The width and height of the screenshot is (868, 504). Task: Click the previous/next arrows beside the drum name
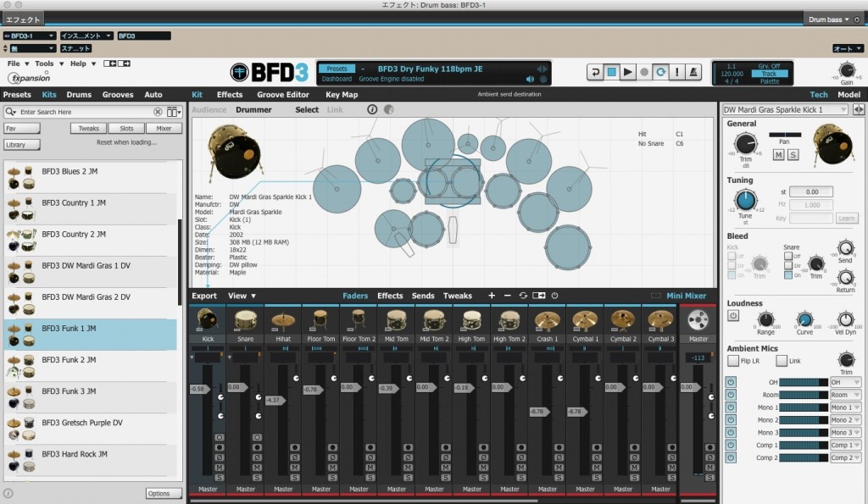click(858, 109)
